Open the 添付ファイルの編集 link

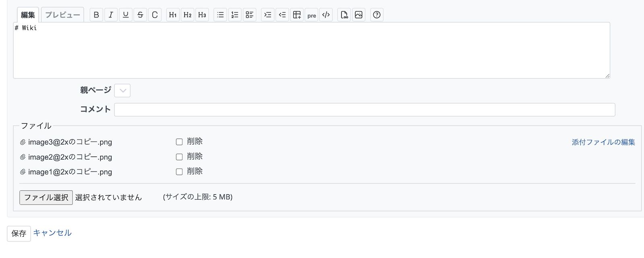pyautogui.click(x=603, y=142)
